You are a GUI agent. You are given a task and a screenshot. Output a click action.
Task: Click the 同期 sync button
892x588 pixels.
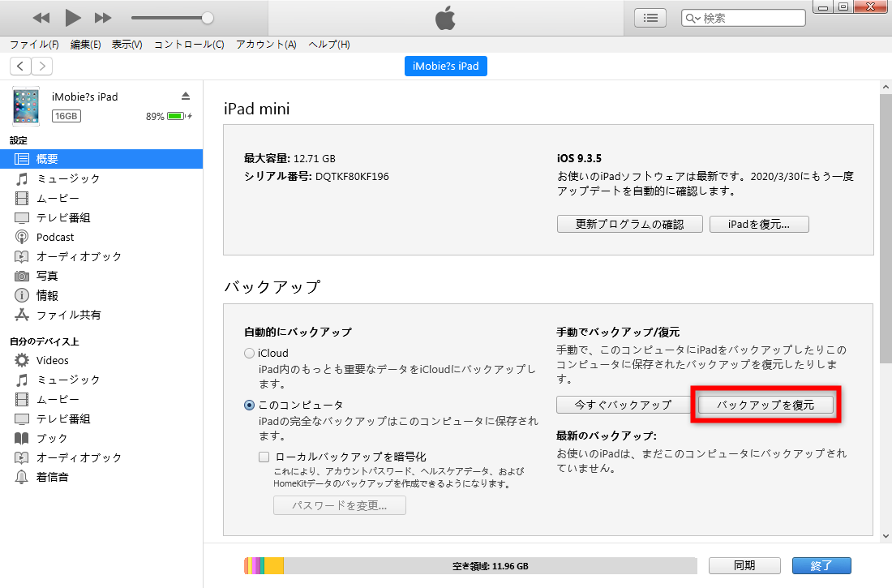point(744,566)
